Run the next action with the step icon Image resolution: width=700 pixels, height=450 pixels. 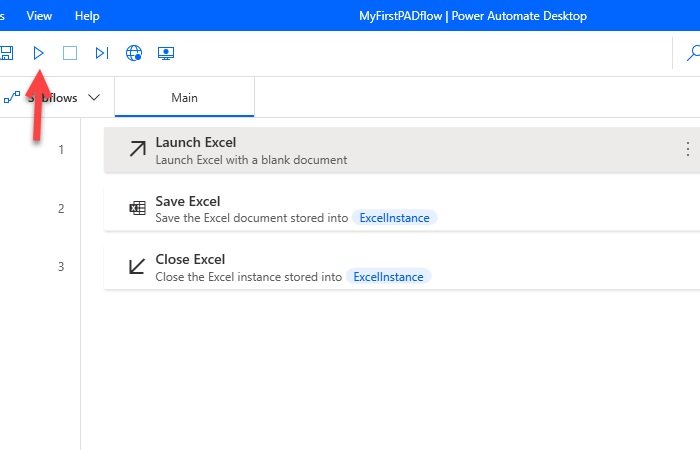[102, 53]
